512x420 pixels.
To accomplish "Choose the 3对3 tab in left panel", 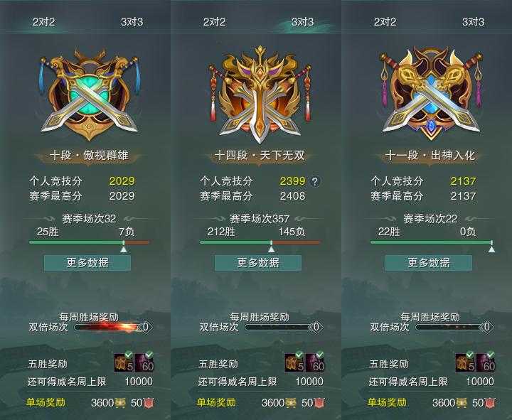I will (132, 22).
